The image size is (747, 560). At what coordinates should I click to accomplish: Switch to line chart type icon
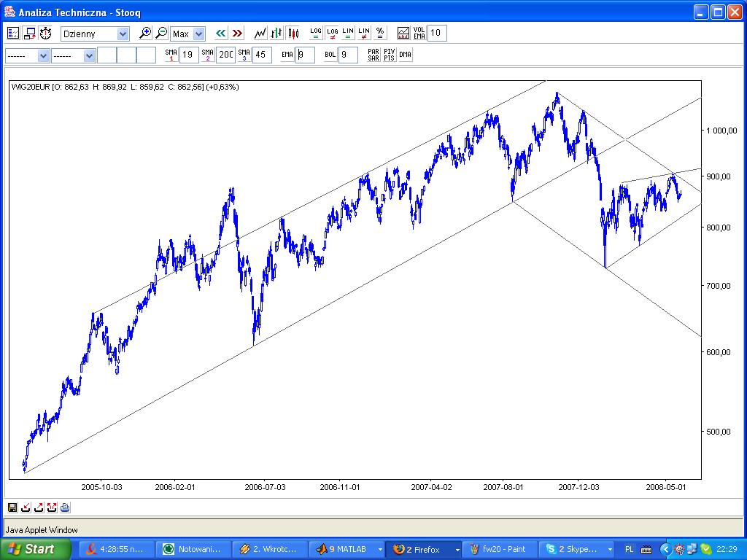(x=260, y=34)
